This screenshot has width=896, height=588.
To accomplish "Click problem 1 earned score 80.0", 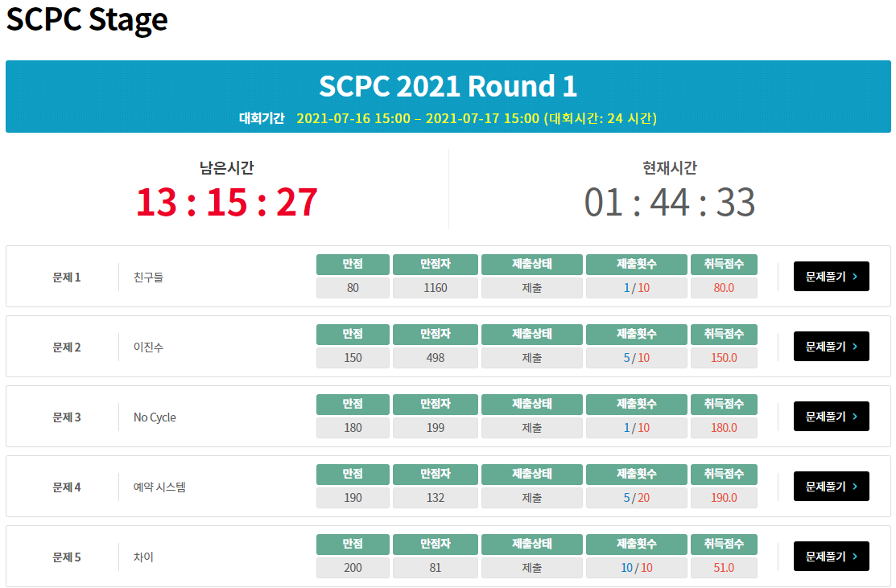I will coord(724,288).
